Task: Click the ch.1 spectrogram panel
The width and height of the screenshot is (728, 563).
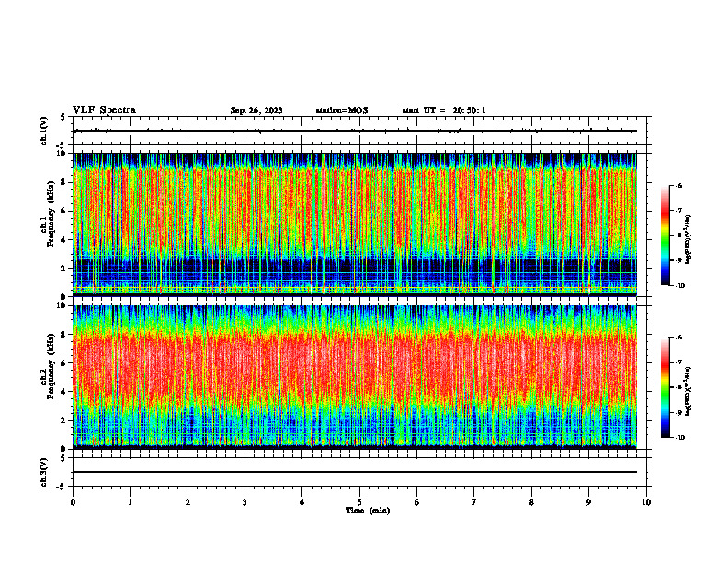Action: tap(355, 224)
